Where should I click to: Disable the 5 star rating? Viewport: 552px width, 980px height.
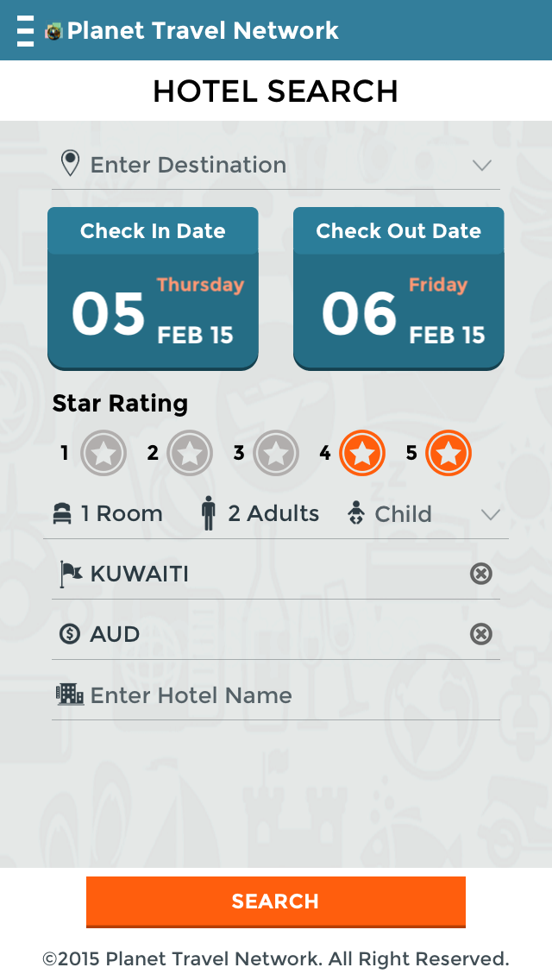coord(448,453)
